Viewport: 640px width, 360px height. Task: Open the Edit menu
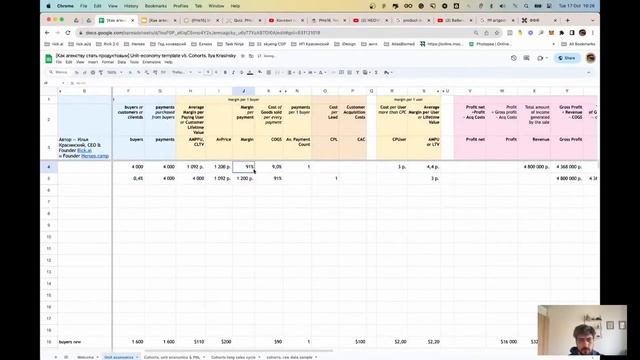coord(69,62)
